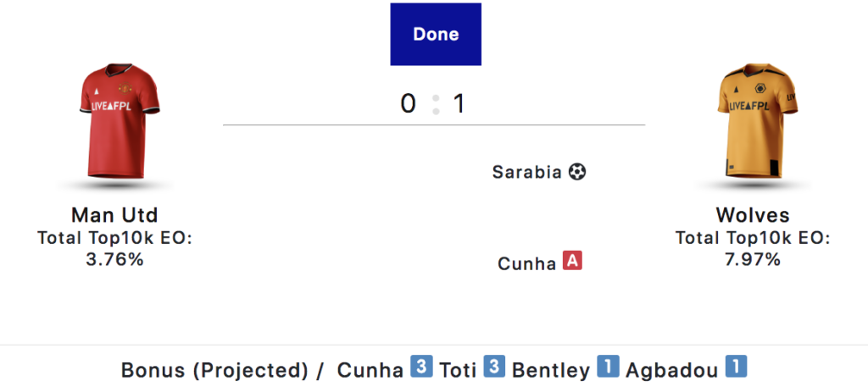Click Toti's 3 bonus points badge
Screen dimensions: 868x387
click(x=495, y=368)
